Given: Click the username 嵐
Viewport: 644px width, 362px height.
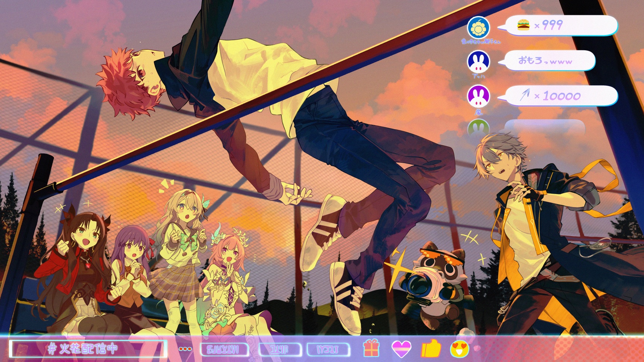Looking at the screenshot, I should tap(479, 111).
